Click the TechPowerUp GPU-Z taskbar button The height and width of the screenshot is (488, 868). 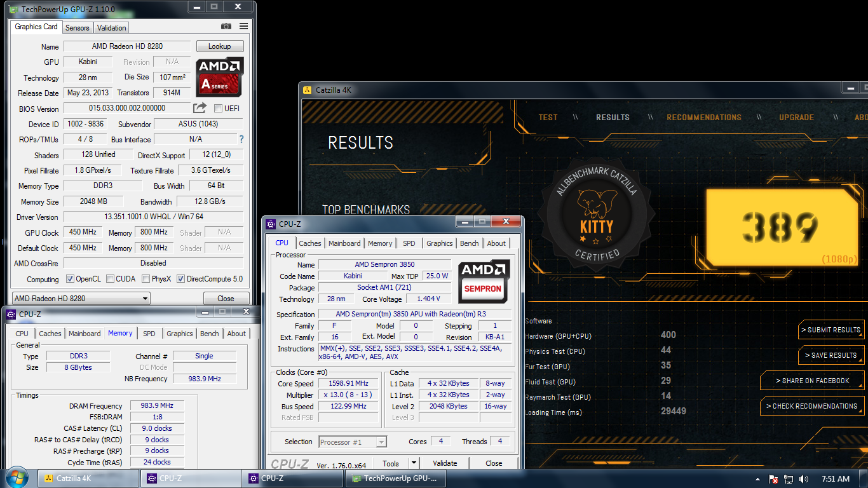pos(395,478)
